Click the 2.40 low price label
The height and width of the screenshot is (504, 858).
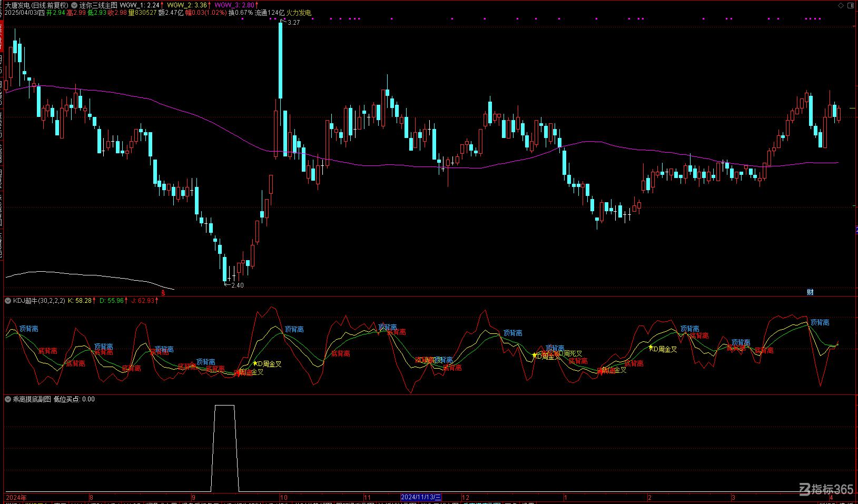(238, 285)
